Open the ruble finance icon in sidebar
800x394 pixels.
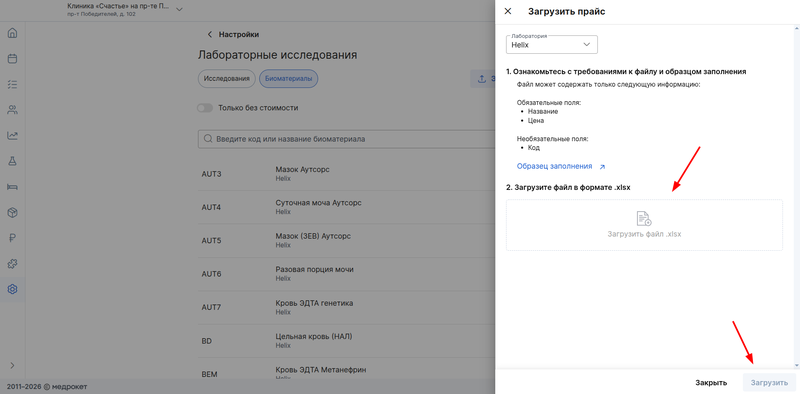click(x=13, y=238)
